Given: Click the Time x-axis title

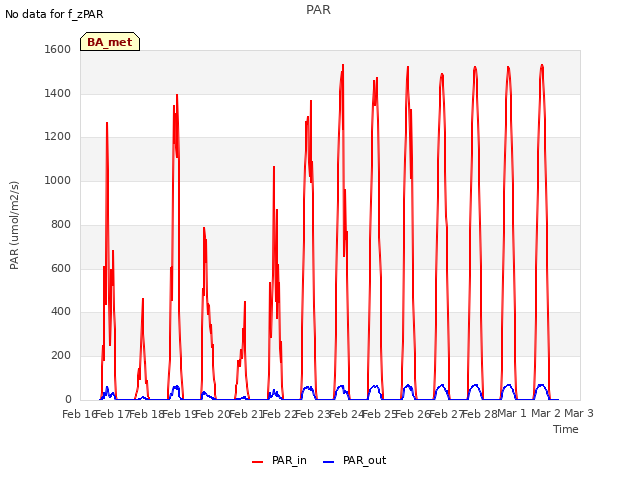Looking at the screenshot, I should tap(566, 429).
